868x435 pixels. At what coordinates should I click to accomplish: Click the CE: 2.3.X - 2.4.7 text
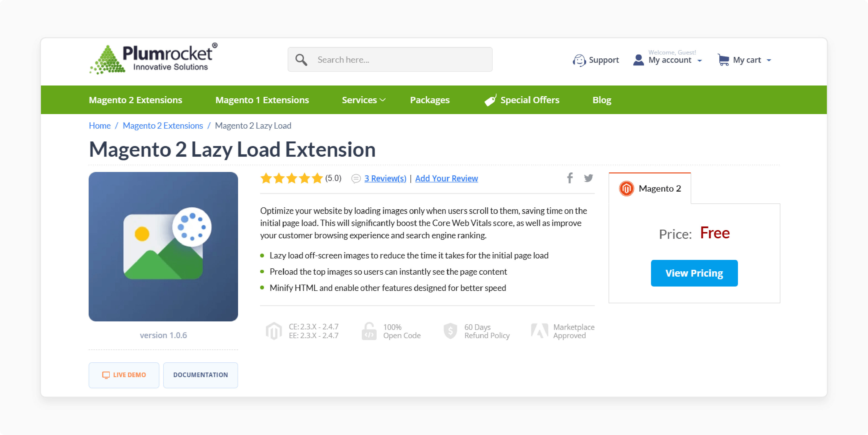[313, 327]
